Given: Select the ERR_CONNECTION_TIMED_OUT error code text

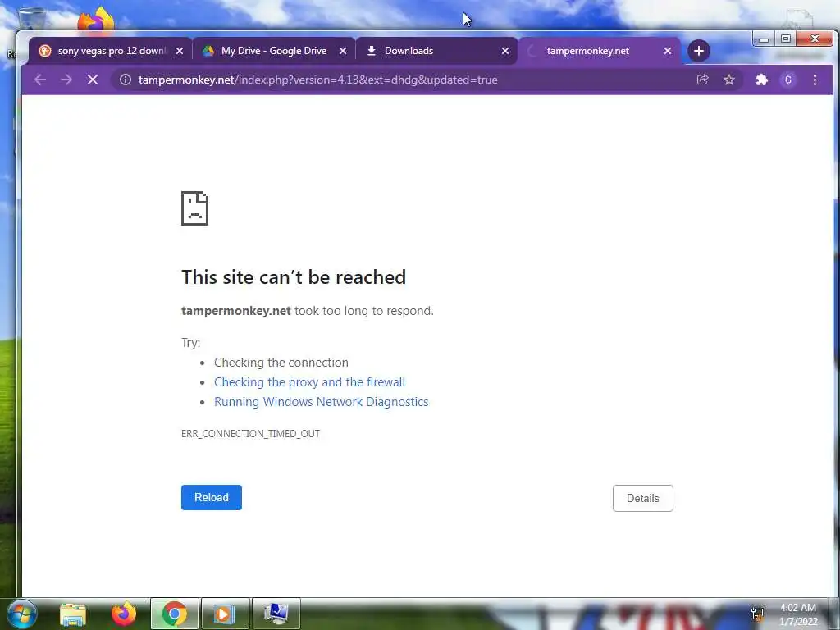Looking at the screenshot, I should pos(251,433).
